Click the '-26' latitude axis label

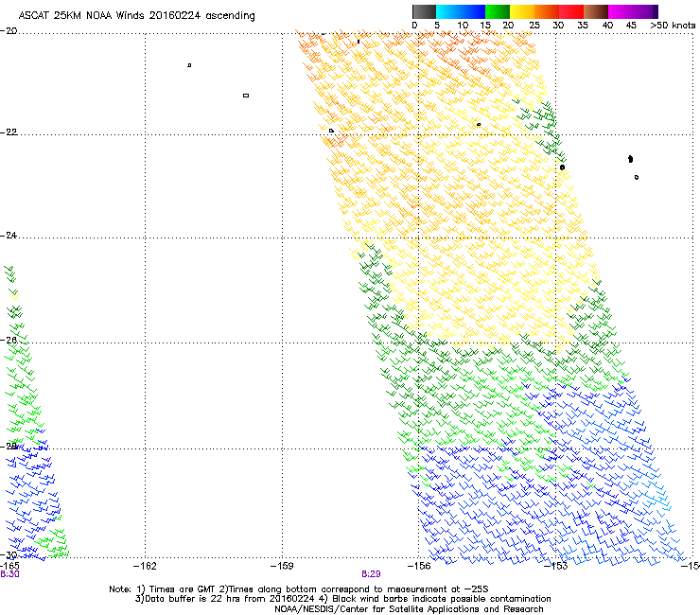(9, 341)
